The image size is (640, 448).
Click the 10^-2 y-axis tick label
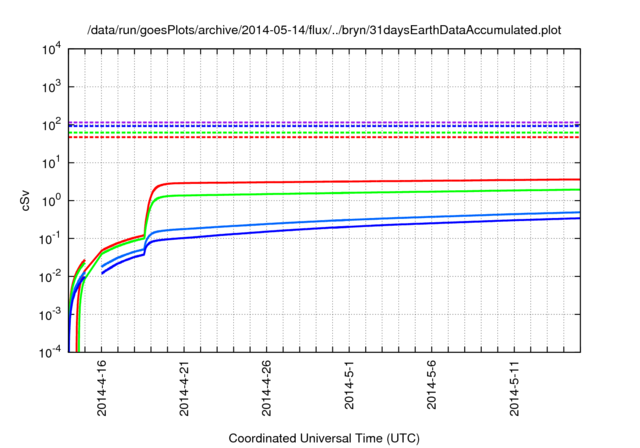point(51,277)
